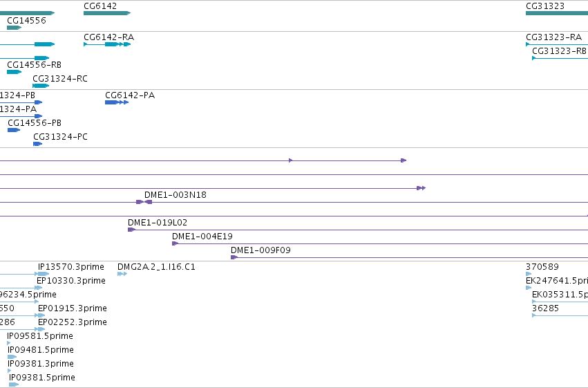Screen dimensions: 588x388
Task: Select the CG14556 gene feature
Action: pyautogui.click(x=15, y=28)
